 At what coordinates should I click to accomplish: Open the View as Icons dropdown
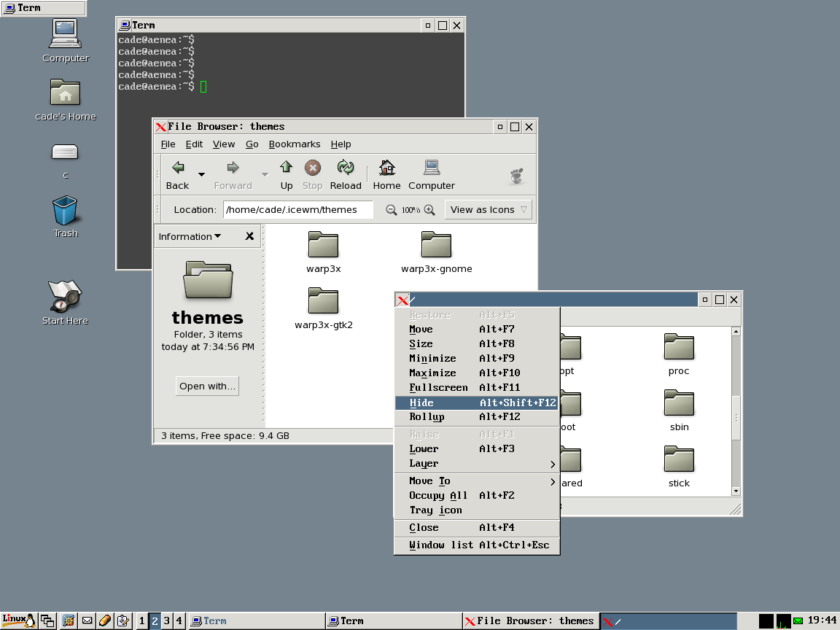[x=488, y=210]
